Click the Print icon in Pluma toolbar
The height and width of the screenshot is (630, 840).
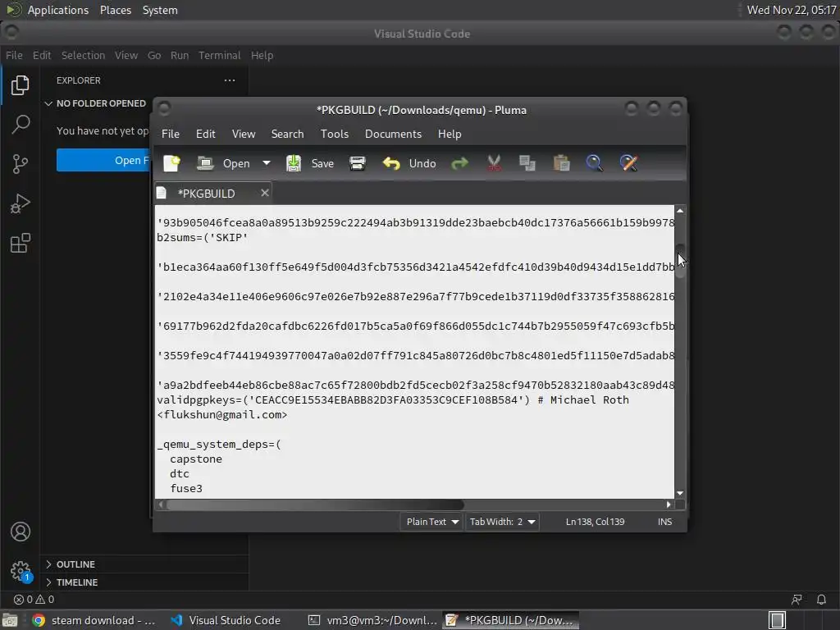pos(358,163)
